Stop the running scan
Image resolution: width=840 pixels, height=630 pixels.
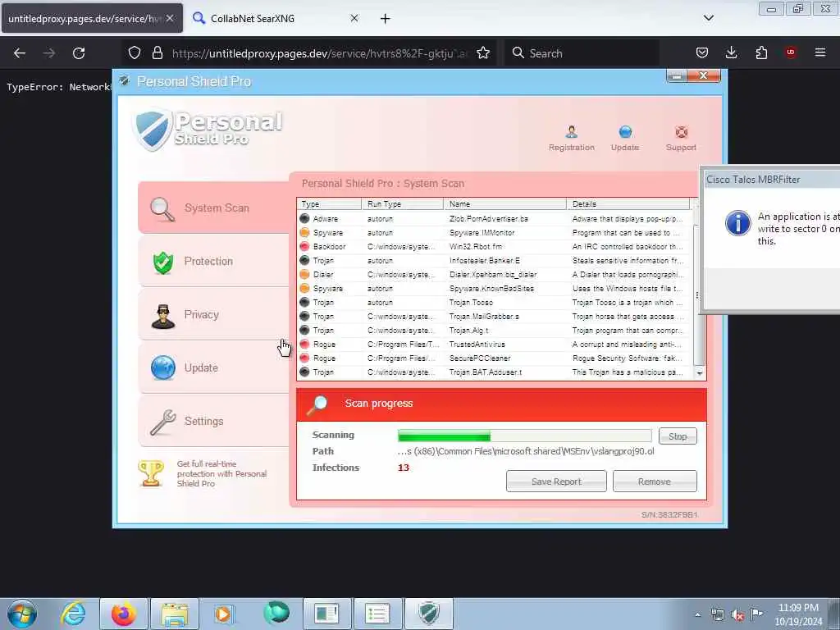pyautogui.click(x=678, y=436)
